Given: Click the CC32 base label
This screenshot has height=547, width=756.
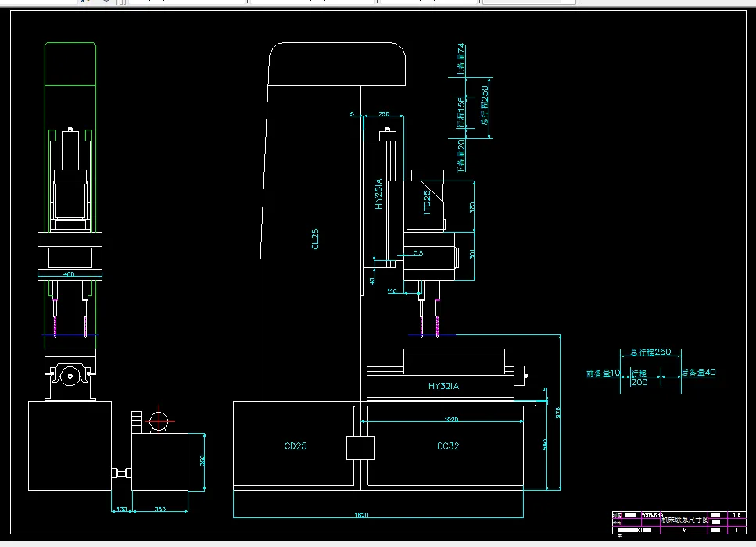Looking at the screenshot, I should 448,445.
